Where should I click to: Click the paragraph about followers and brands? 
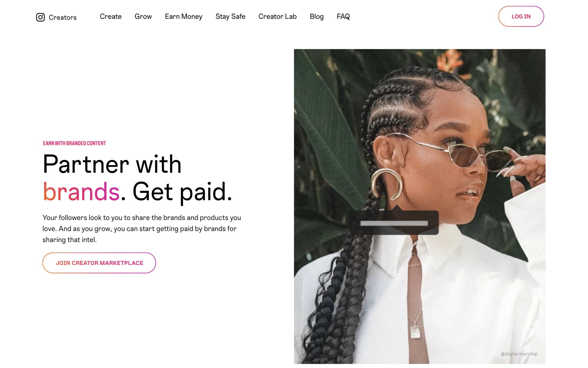(x=142, y=229)
